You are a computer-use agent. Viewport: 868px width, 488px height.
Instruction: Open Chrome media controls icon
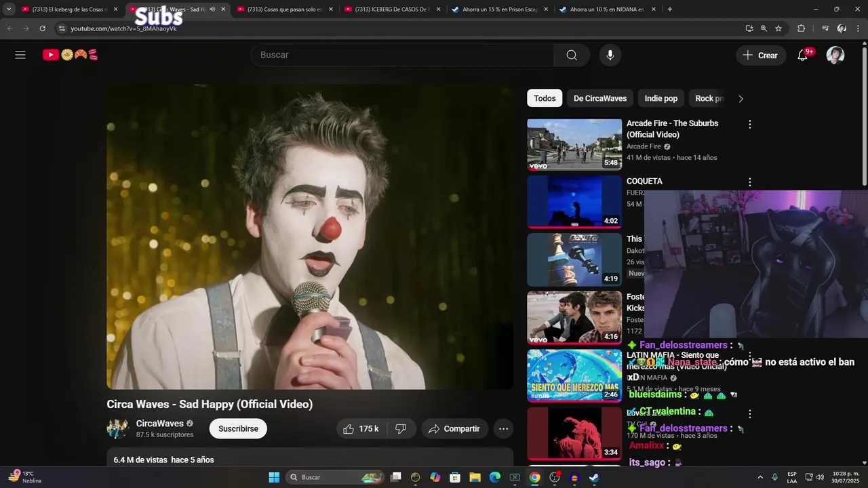coord(825,28)
